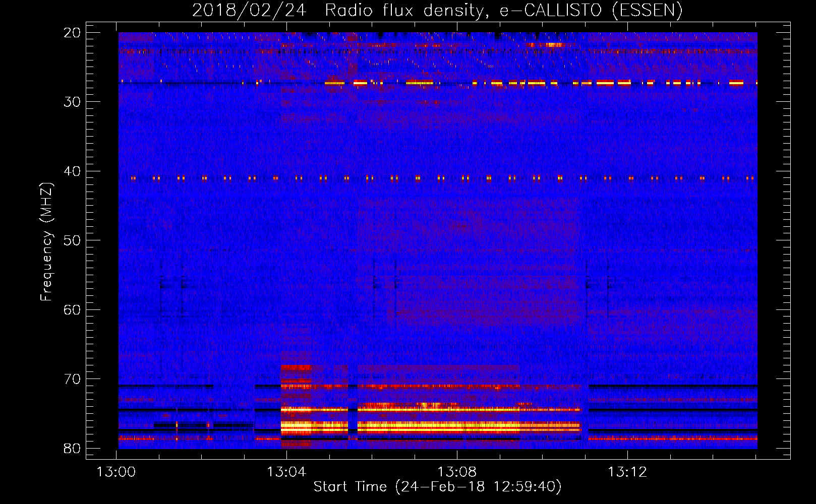
Task: Click the frequency tick label '80'
Action: [x=73, y=448]
